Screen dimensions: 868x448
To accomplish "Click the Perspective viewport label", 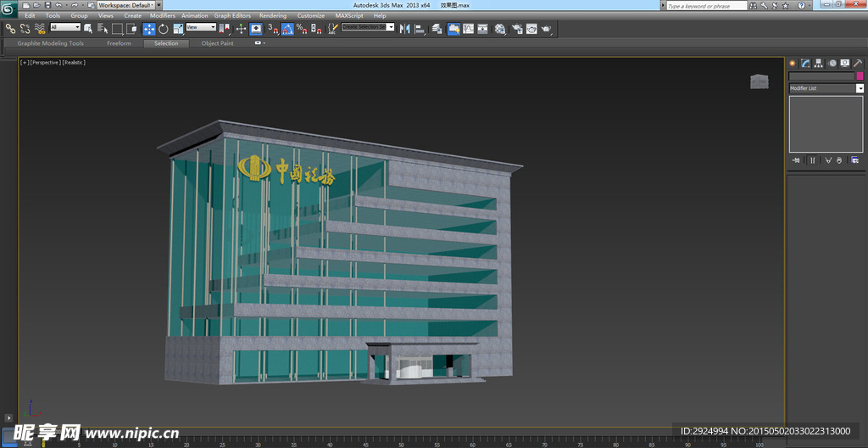I will click(x=45, y=63).
